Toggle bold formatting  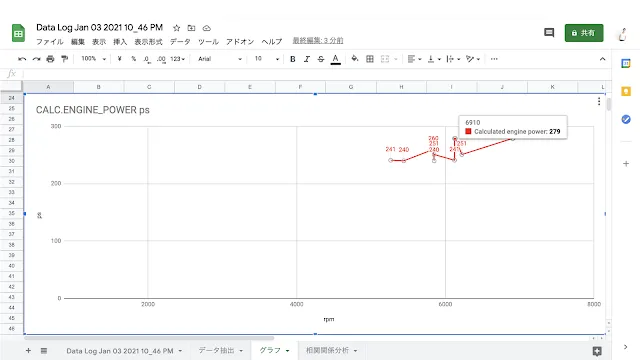(x=293, y=59)
